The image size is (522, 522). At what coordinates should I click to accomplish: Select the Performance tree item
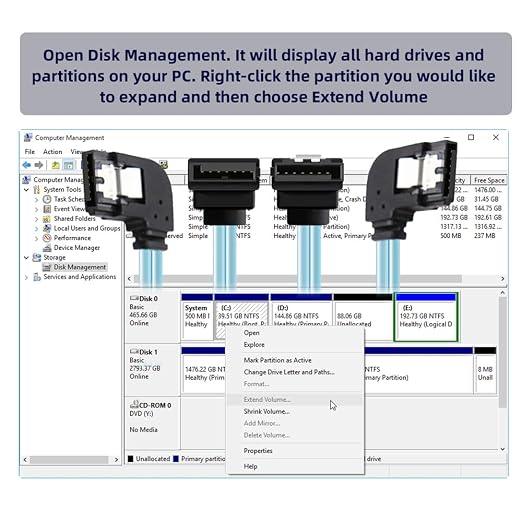[72, 238]
